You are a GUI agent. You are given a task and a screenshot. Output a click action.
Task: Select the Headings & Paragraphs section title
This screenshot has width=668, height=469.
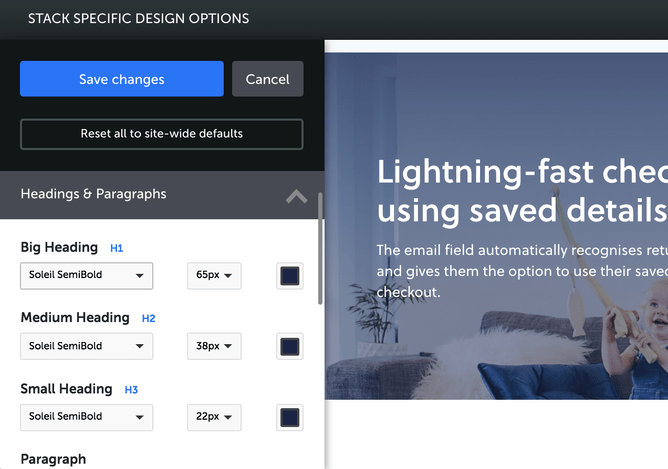(93, 194)
